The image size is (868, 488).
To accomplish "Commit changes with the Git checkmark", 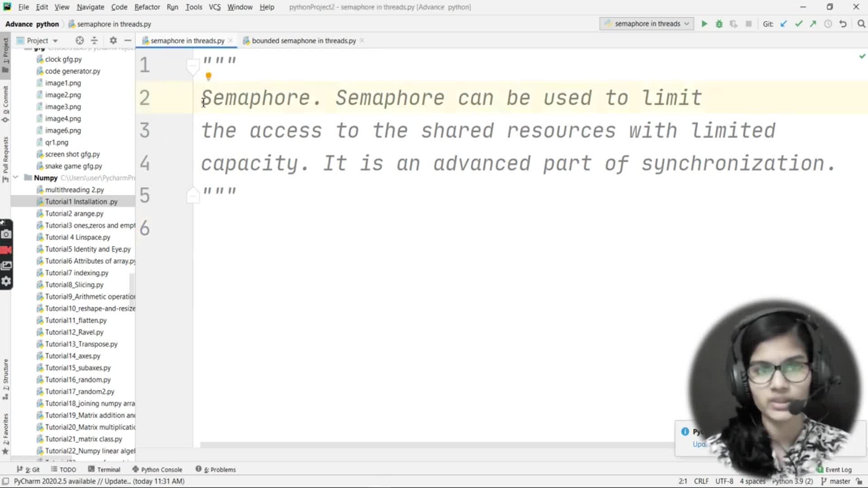I will tap(799, 24).
